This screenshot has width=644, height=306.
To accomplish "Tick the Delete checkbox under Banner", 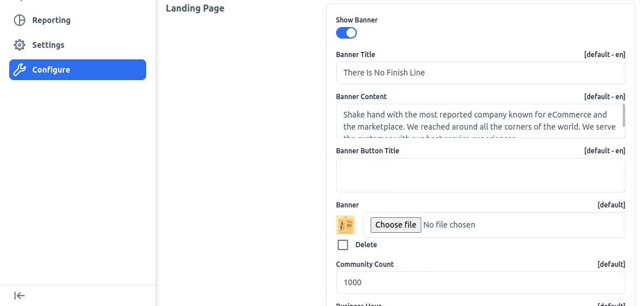I will pos(343,245).
